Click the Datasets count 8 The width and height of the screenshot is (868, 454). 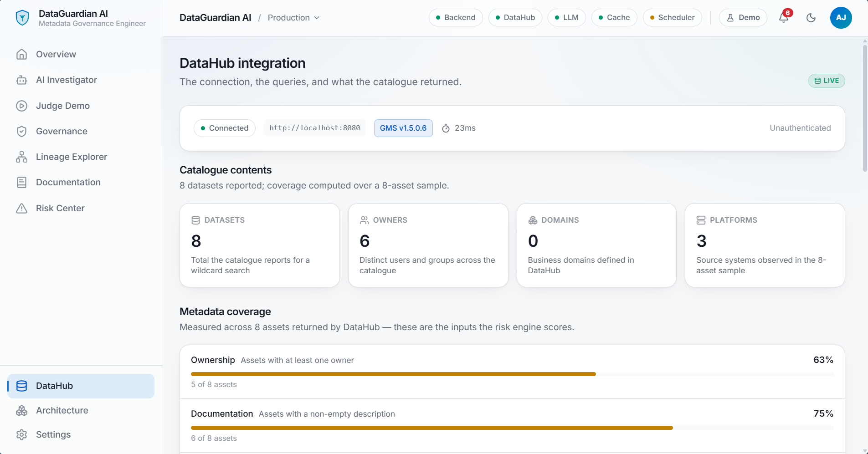196,241
